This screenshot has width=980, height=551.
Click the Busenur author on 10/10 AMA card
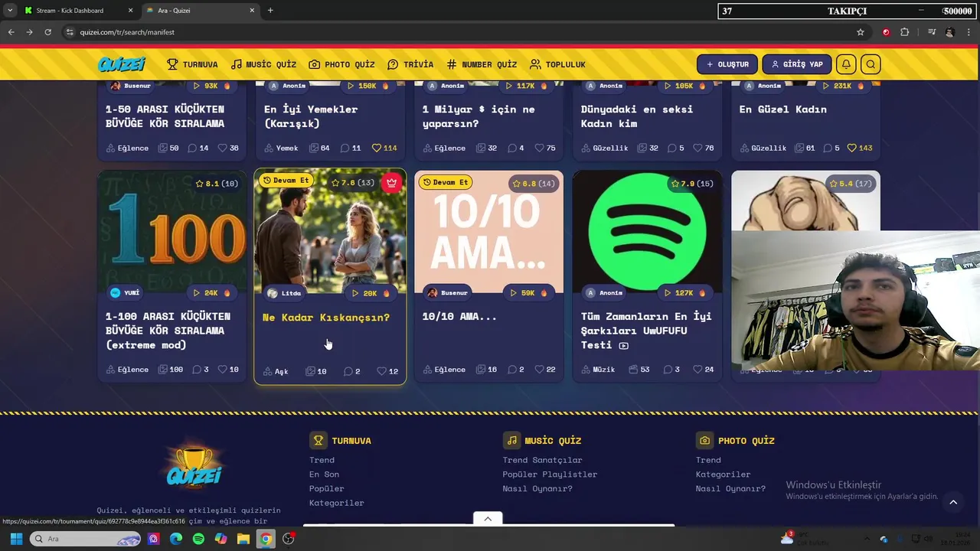pyautogui.click(x=447, y=292)
